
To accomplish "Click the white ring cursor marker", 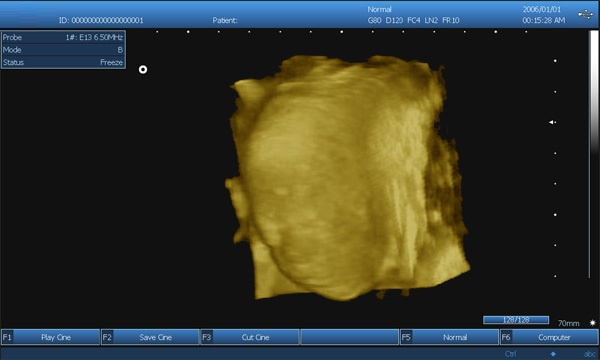I will click(x=143, y=70).
